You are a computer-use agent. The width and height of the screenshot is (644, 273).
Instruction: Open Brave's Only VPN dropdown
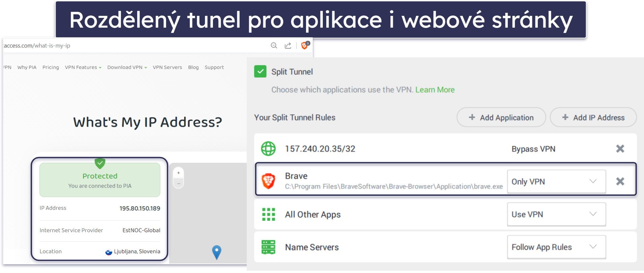(556, 181)
